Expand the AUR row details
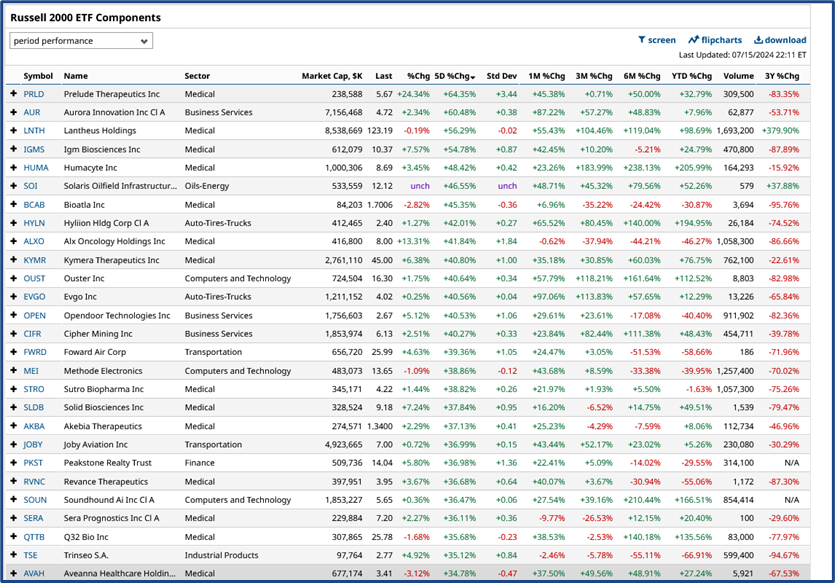The width and height of the screenshot is (835, 583). coord(12,112)
